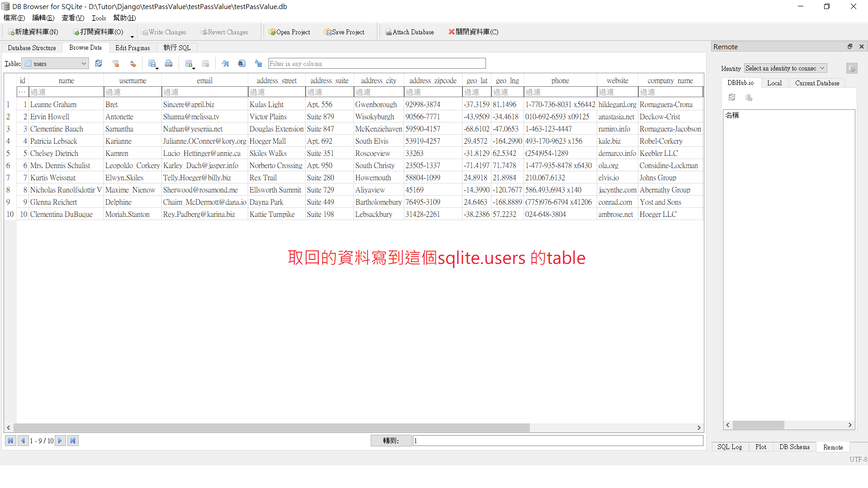Click the Filter in any column field

(x=377, y=63)
